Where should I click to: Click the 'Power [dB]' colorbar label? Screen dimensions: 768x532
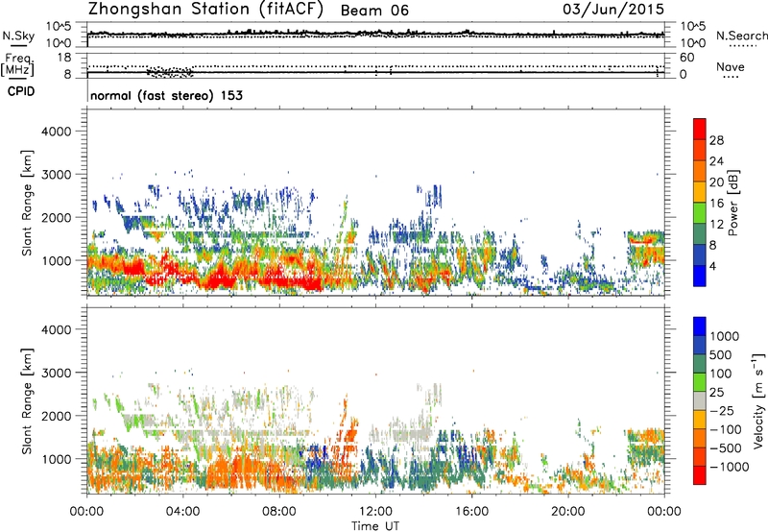[x=732, y=203]
